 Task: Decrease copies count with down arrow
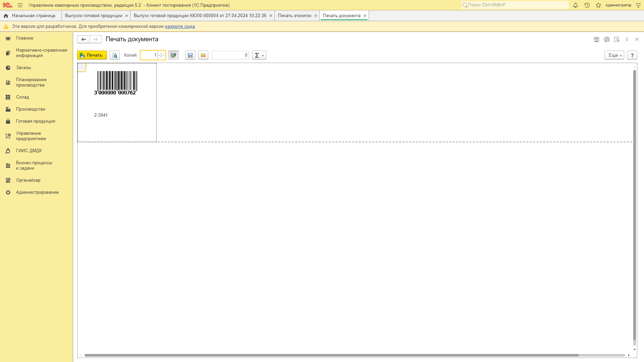[161, 57]
